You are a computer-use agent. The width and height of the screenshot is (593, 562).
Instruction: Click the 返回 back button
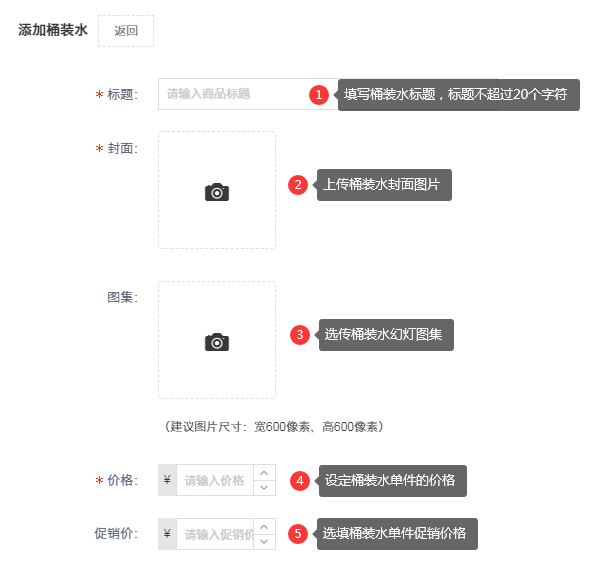tap(126, 31)
